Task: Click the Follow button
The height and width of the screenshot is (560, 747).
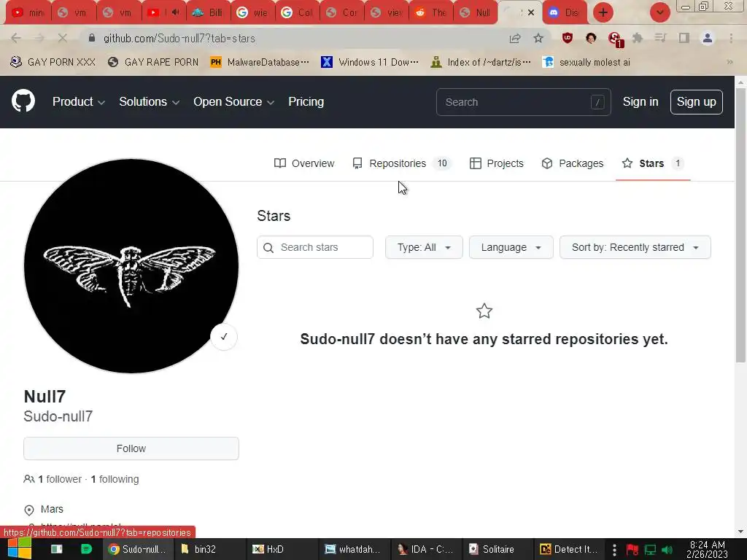Action: [131, 448]
